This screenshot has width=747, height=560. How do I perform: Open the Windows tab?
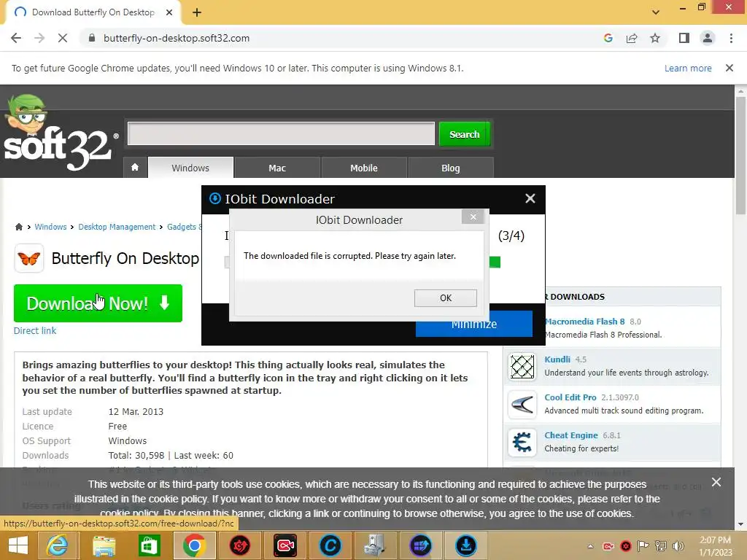pos(190,168)
